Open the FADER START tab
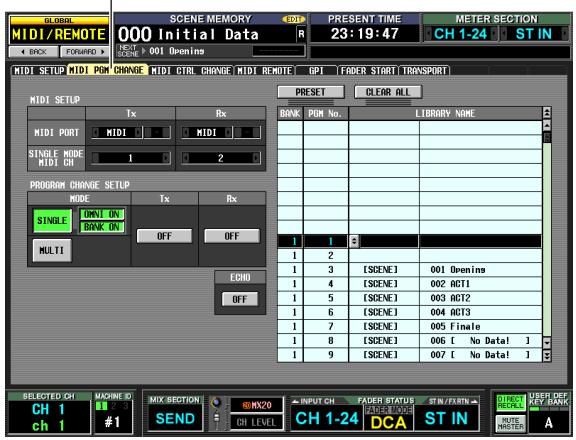 [x=368, y=71]
